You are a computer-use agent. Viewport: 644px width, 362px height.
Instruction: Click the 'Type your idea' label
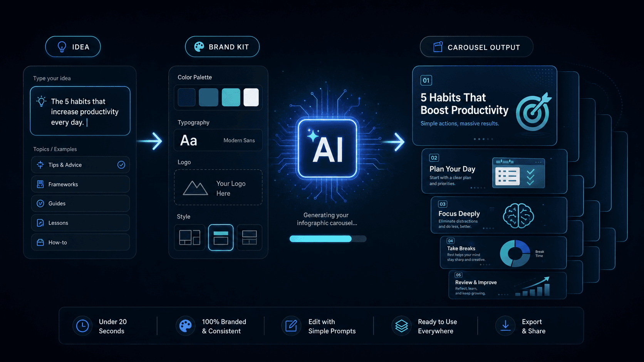(52, 78)
